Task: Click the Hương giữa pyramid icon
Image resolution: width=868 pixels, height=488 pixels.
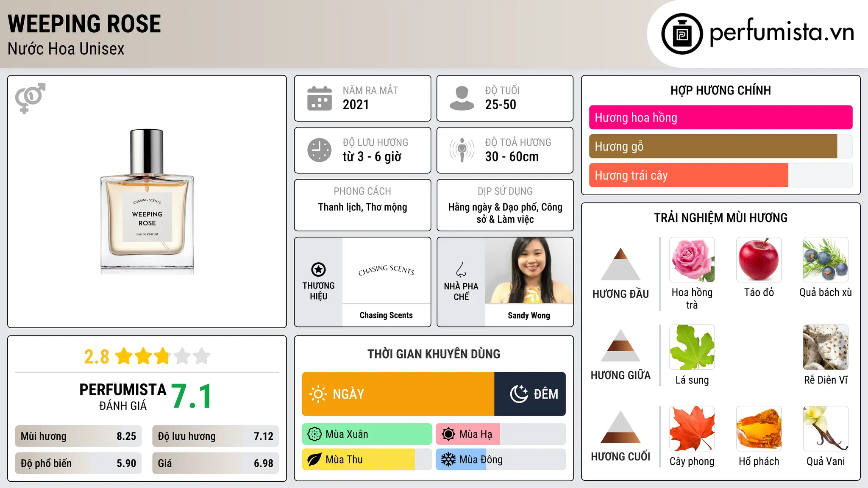Action: [x=621, y=345]
